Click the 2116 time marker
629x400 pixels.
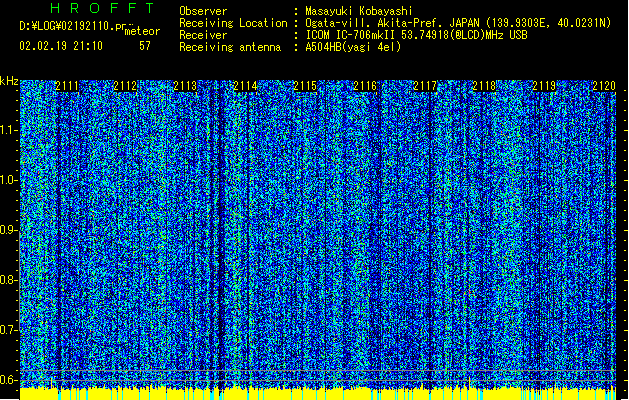click(365, 86)
